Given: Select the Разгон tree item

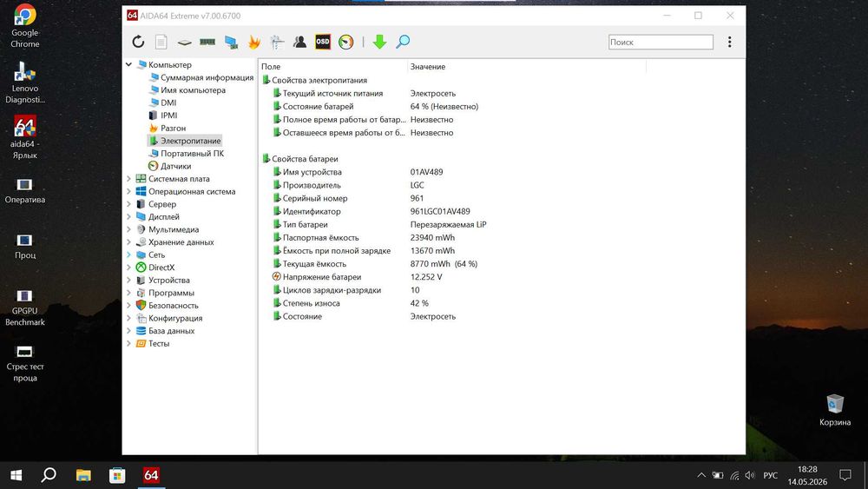Looking at the screenshot, I should coord(173,128).
